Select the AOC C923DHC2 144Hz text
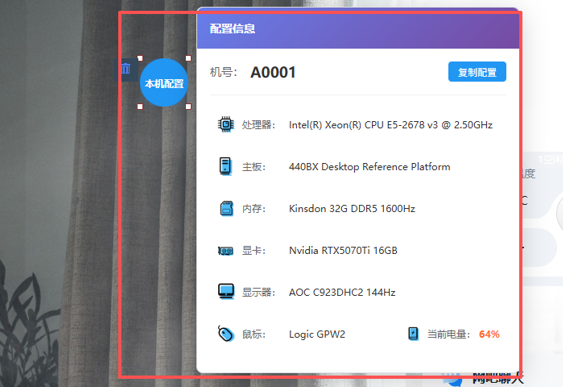 342,292
